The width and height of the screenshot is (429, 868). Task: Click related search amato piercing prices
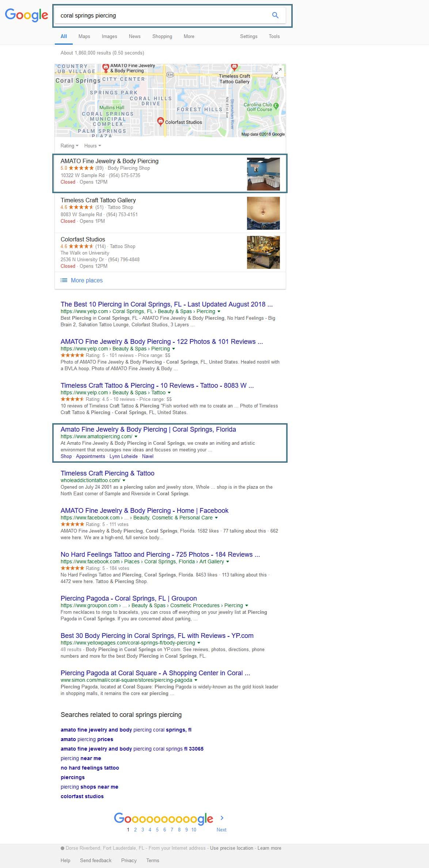click(87, 739)
